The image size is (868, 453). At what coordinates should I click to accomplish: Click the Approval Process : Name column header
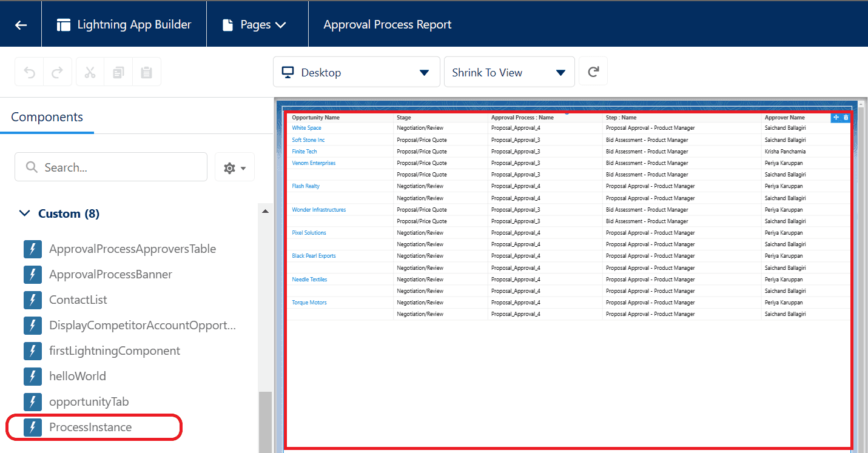pyautogui.click(x=522, y=118)
